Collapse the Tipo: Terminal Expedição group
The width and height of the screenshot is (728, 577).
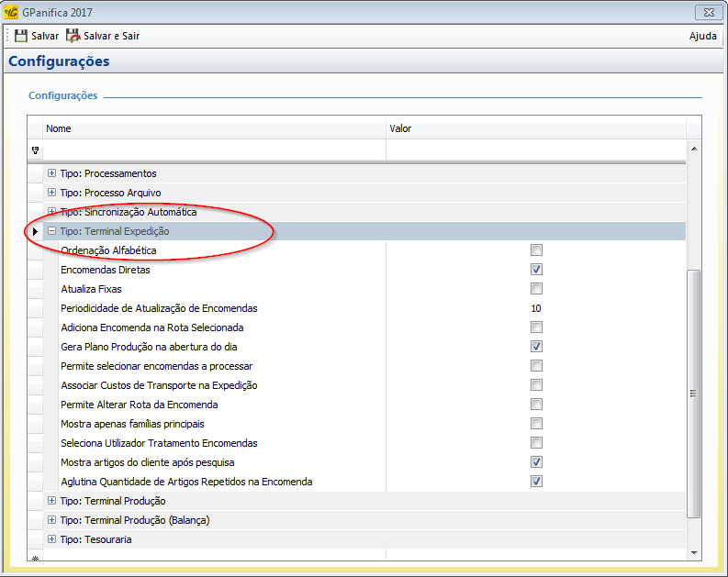tap(52, 231)
